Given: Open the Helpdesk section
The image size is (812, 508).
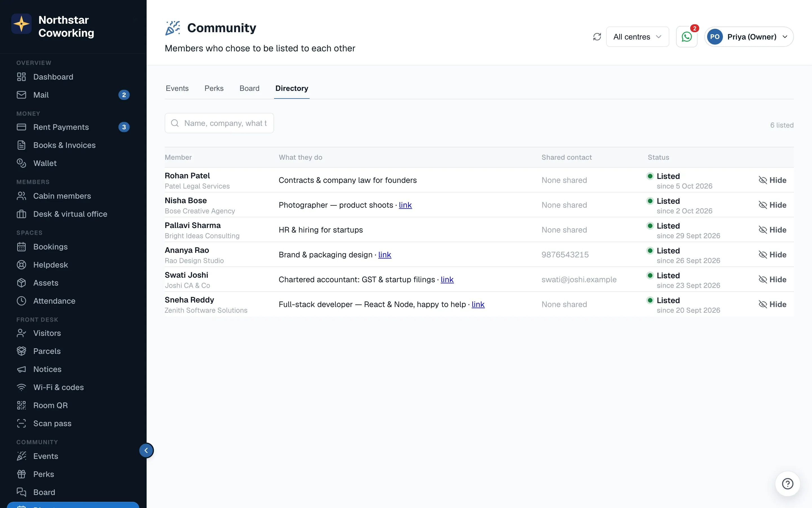Looking at the screenshot, I should click(73, 265).
